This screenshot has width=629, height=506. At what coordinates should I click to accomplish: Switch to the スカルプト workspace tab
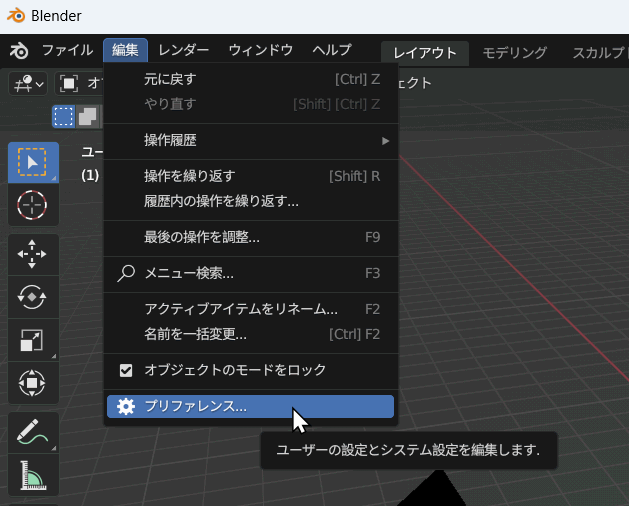pyautogui.click(x=599, y=53)
